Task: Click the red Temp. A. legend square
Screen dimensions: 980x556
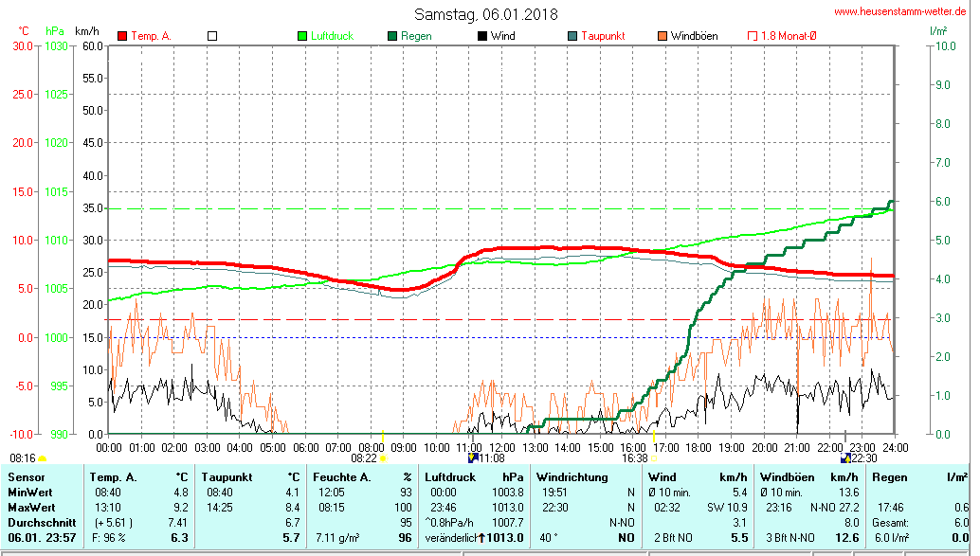Action: point(122,36)
